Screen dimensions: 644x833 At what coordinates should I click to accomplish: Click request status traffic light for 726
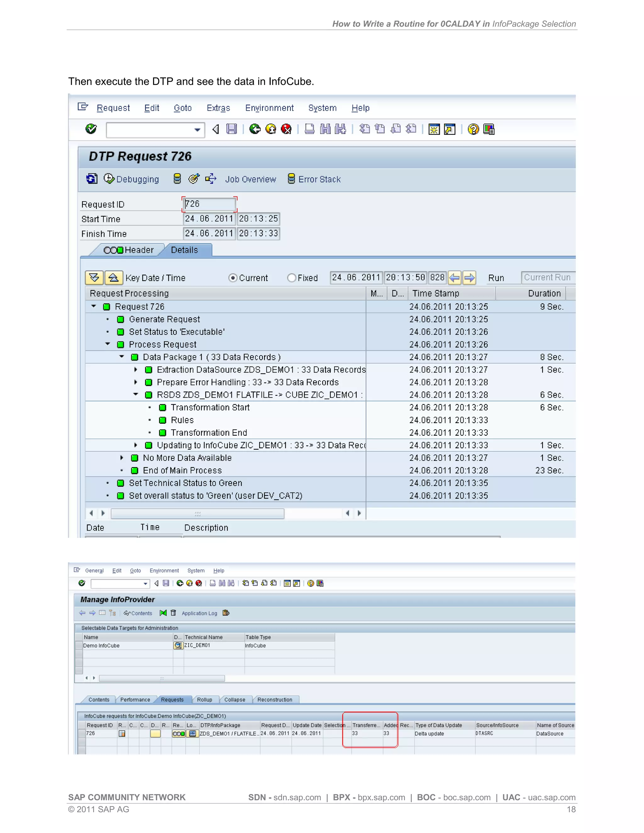179,733
